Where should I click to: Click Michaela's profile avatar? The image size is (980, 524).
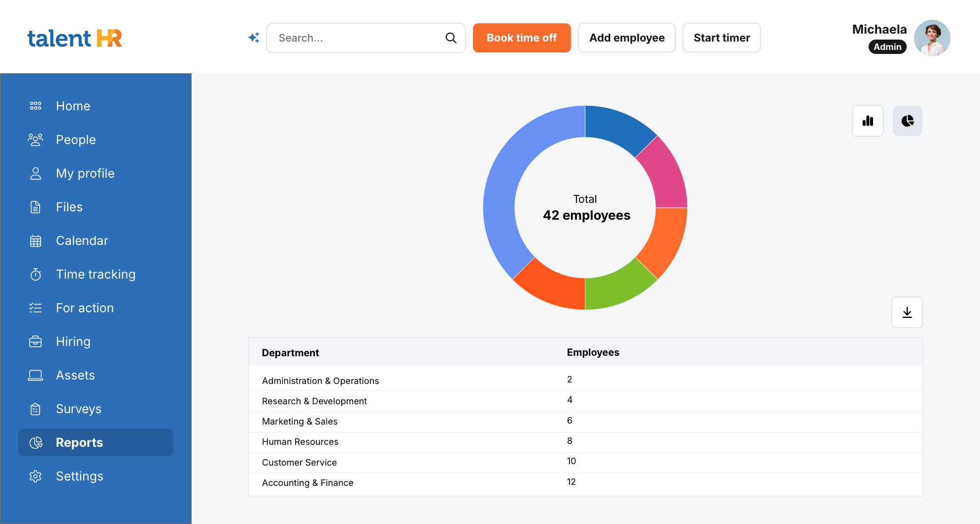click(x=931, y=38)
